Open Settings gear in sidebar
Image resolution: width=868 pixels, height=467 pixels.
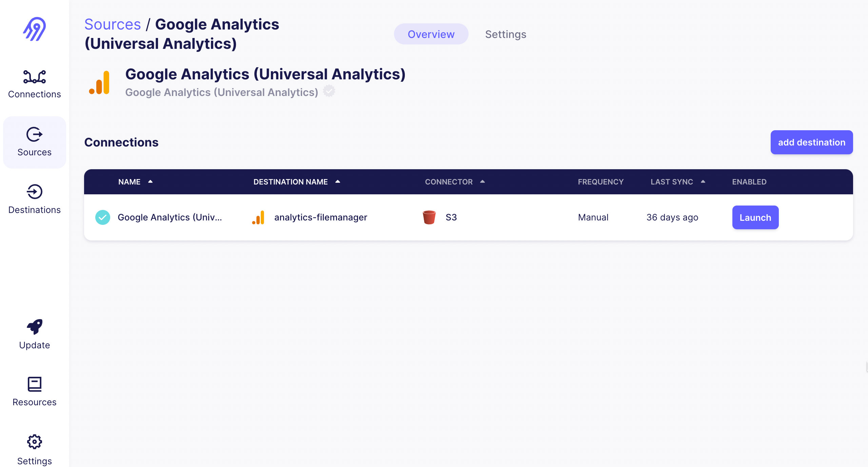[35, 442]
